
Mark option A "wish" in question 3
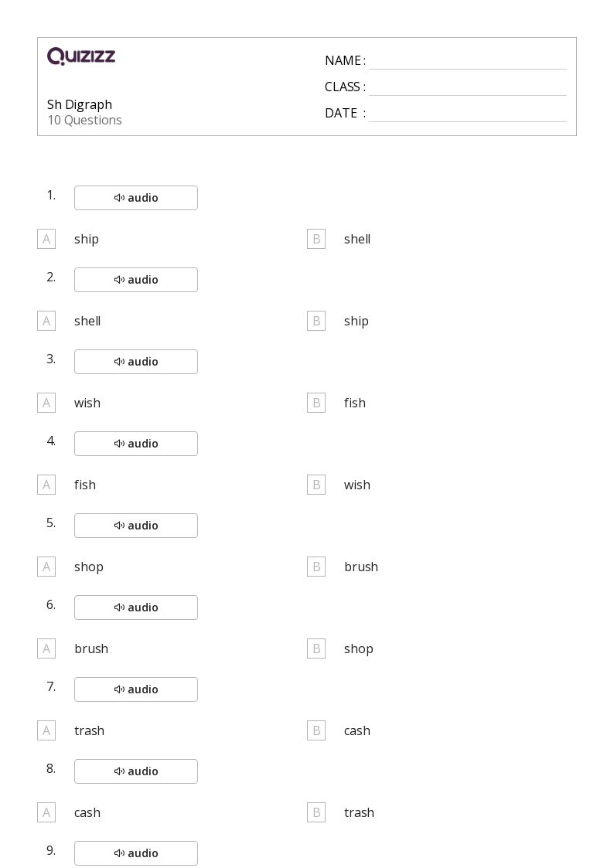pyautogui.click(x=46, y=403)
